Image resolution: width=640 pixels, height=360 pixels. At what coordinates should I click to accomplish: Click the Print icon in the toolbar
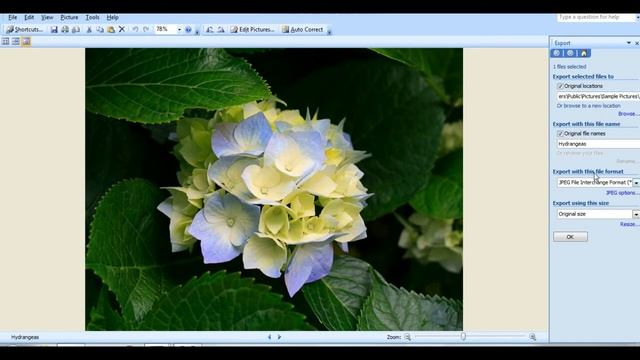click(x=65, y=29)
